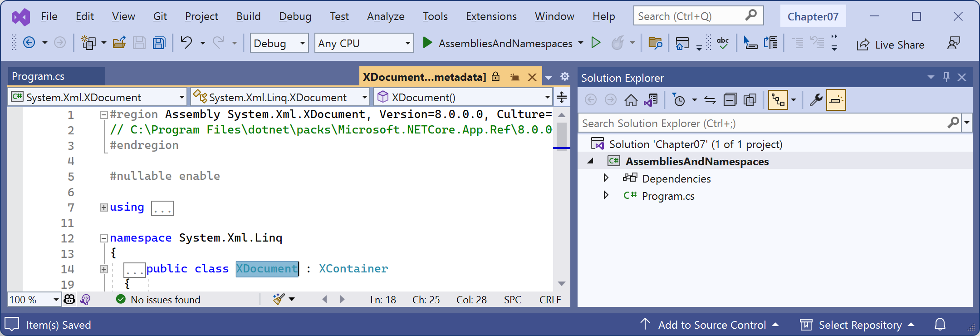The image size is (980, 336).
Task: Open the 100 % zoom dropdown
Action: tap(34, 300)
